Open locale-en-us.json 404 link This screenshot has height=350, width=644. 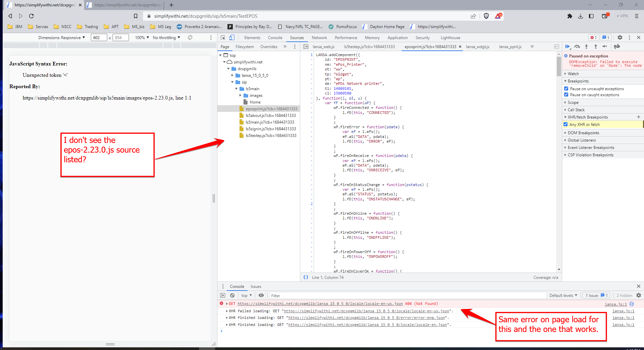click(x=320, y=304)
